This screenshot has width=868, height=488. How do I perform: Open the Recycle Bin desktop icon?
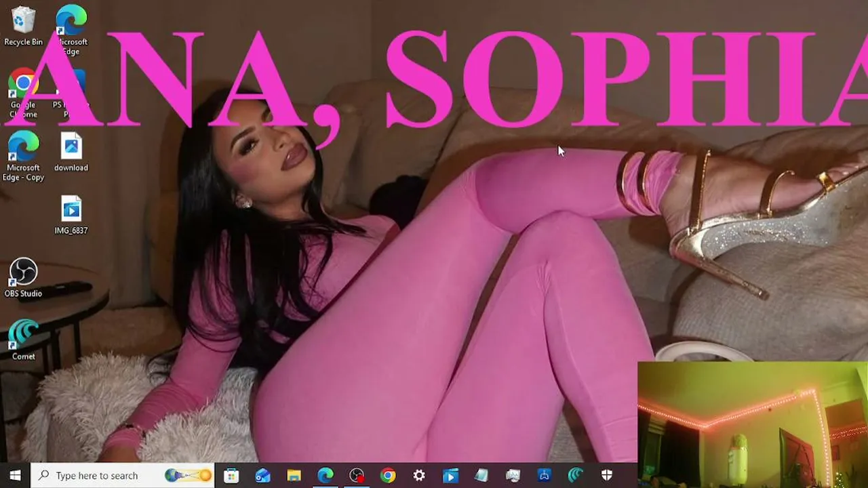click(x=23, y=26)
